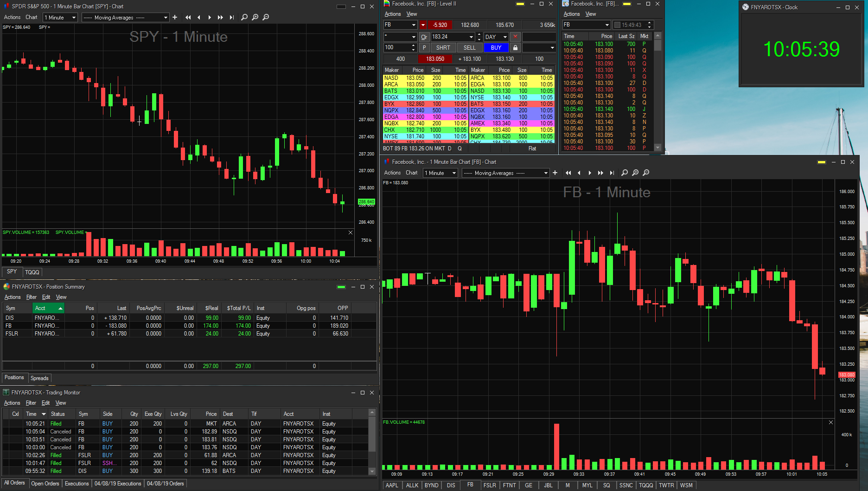Toggle the P button in Level II
This screenshot has height=491, width=868.
click(x=424, y=48)
